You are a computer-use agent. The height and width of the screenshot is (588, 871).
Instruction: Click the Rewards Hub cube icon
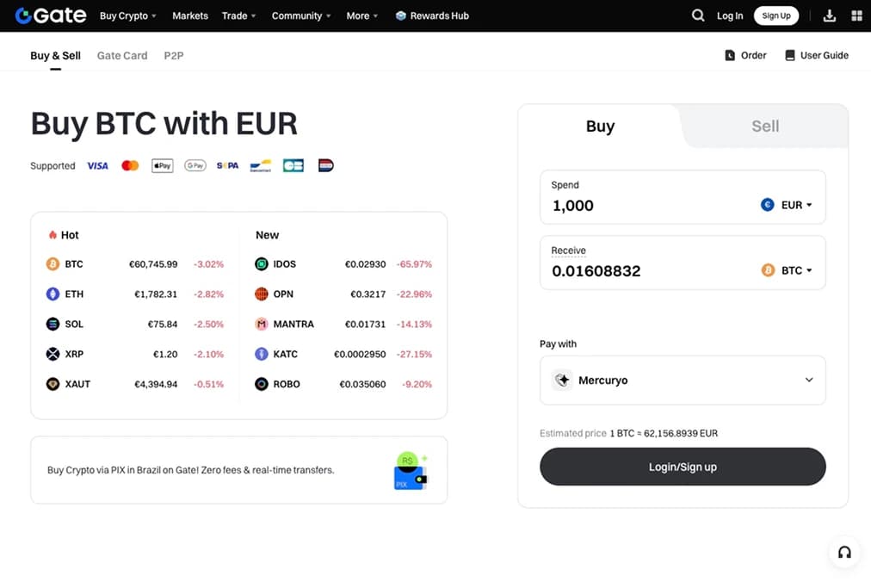click(x=401, y=15)
